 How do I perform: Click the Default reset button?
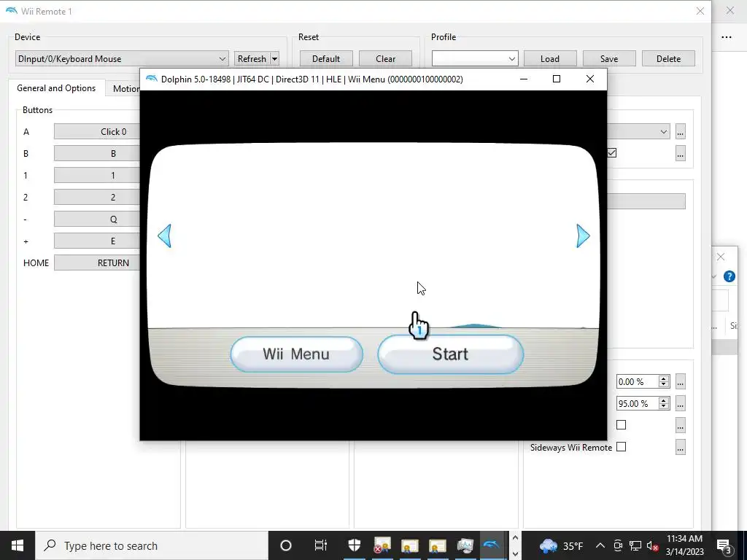pos(326,58)
